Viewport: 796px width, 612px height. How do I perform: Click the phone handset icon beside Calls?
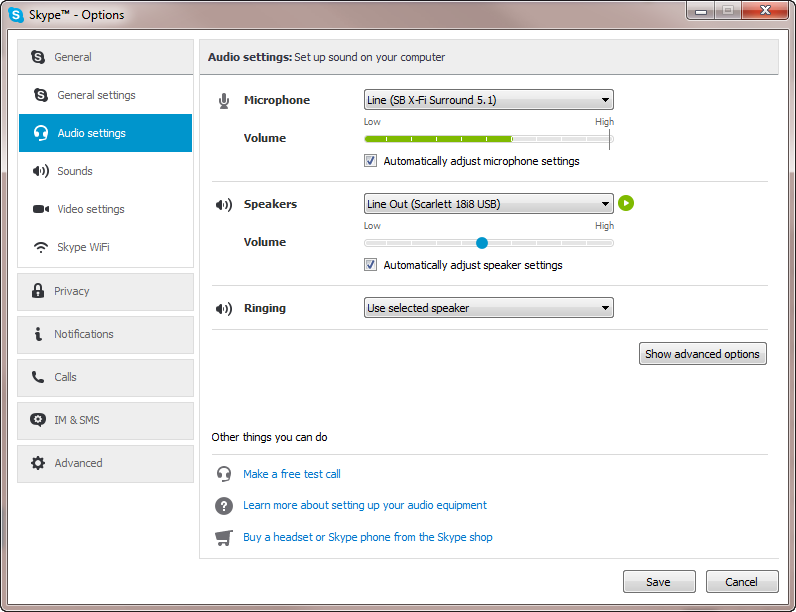coord(38,377)
